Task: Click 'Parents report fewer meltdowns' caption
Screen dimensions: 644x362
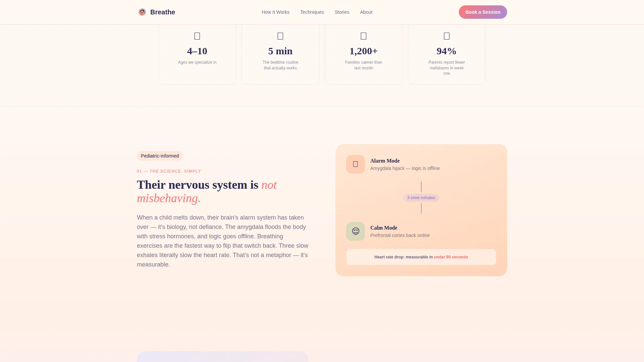Action: (447, 68)
